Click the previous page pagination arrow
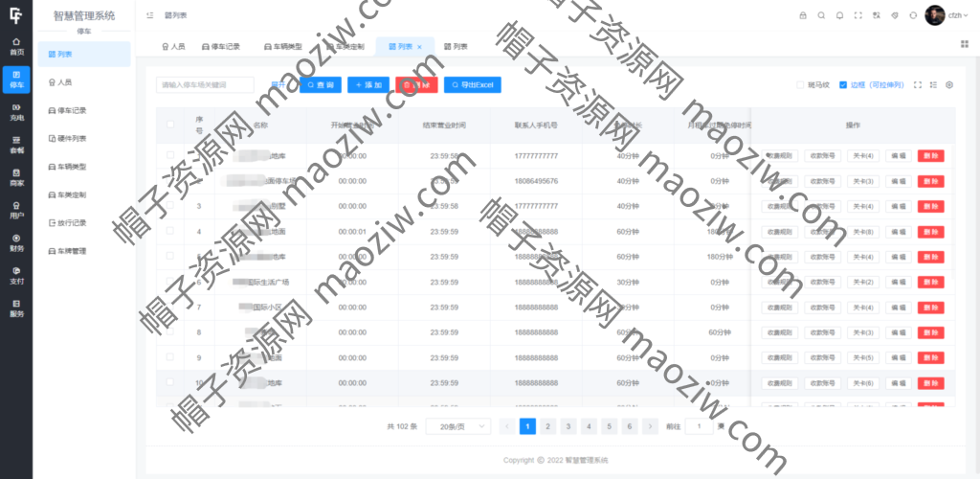 pos(507,426)
